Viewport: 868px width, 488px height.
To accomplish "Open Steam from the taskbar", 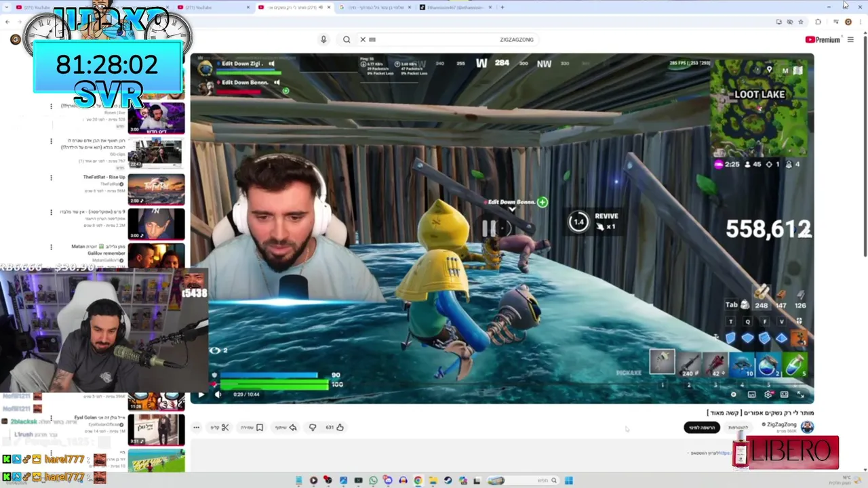I will [x=448, y=481].
